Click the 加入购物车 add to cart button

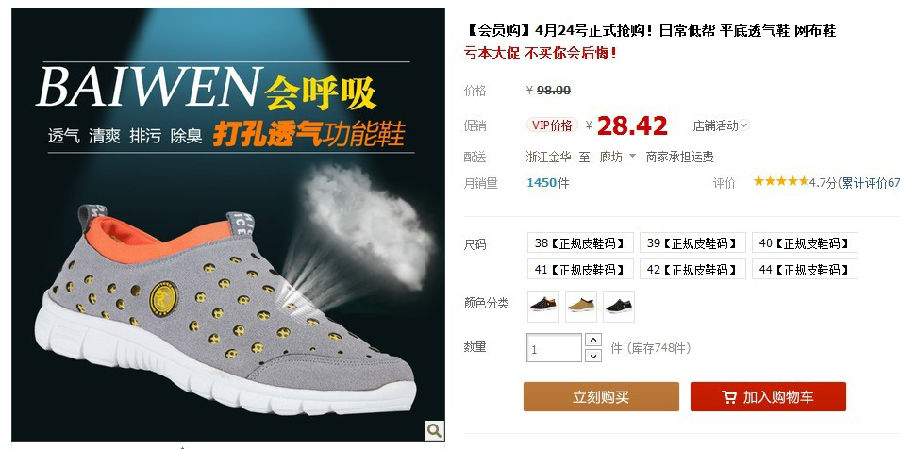pyautogui.click(x=768, y=397)
